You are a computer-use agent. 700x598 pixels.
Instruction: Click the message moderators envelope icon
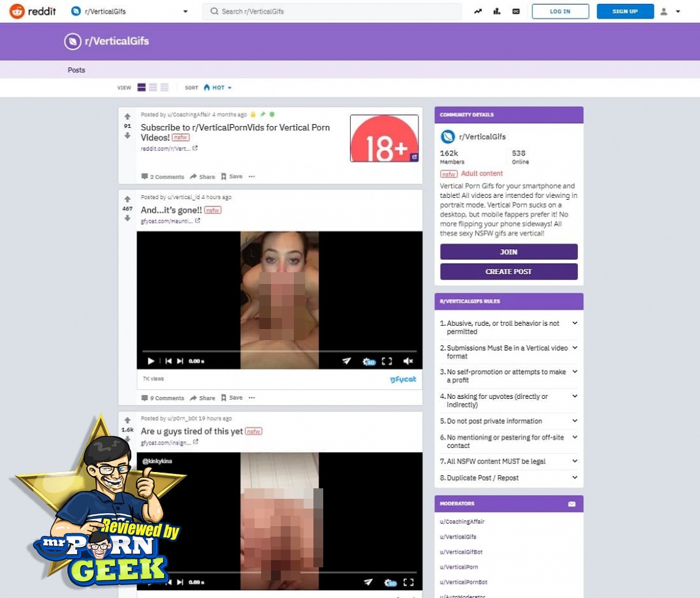(571, 504)
